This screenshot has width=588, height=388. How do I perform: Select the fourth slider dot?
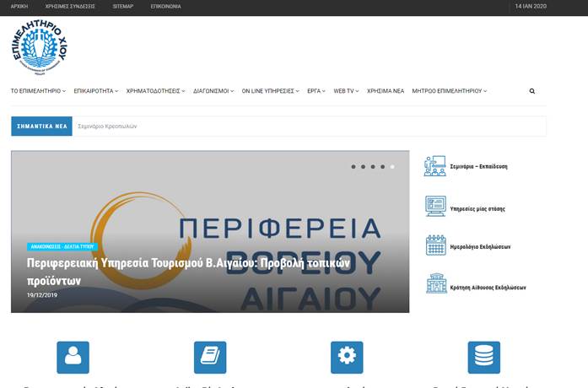[382, 167]
